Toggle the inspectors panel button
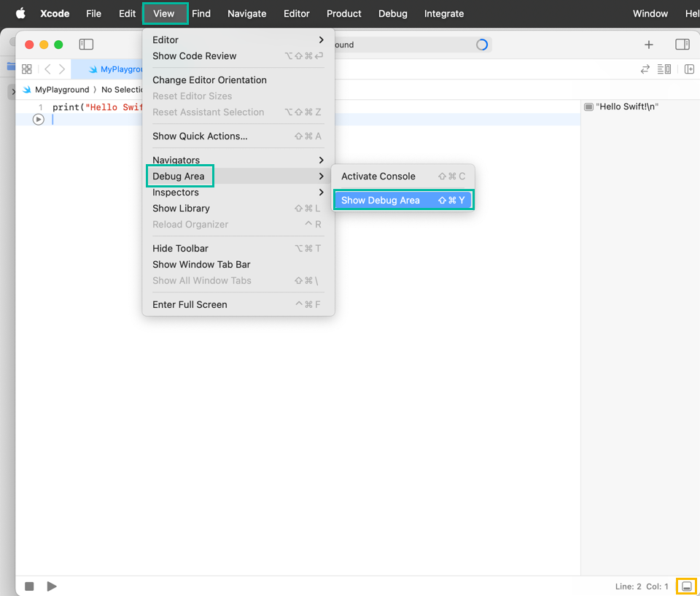 [x=682, y=44]
